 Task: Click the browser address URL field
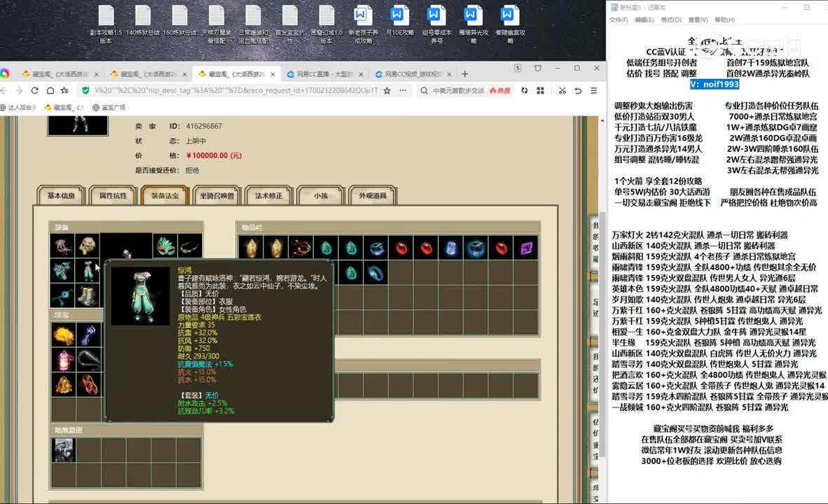pyautogui.click(x=236, y=91)
